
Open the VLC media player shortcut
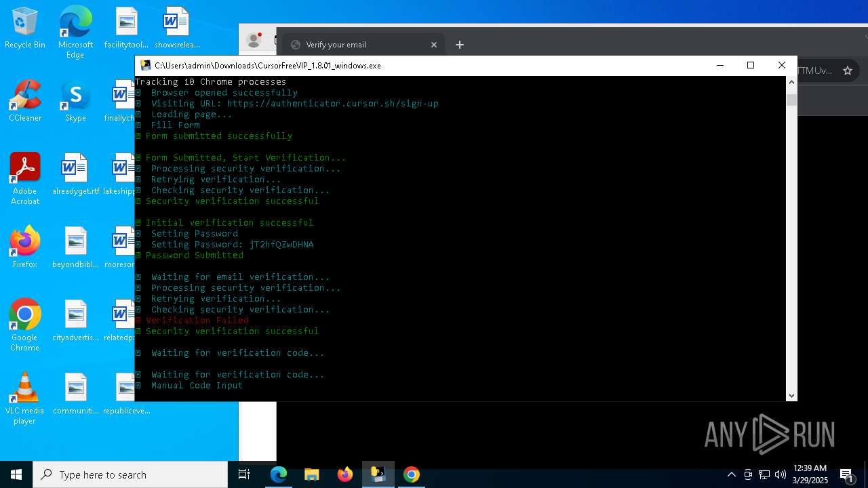point(25,399)
